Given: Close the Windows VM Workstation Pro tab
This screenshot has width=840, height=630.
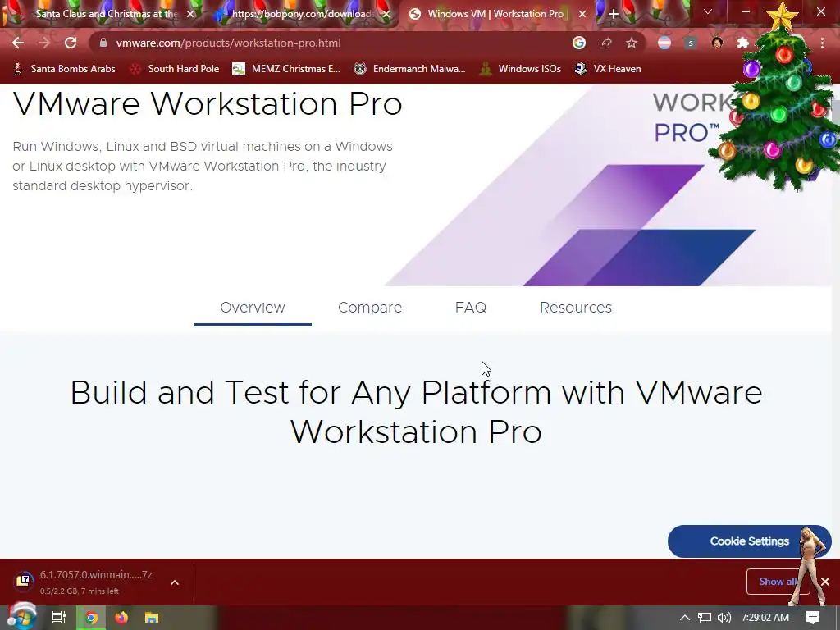Looking at the screenshot, I should pyautogui.click(x=582, y=14).
